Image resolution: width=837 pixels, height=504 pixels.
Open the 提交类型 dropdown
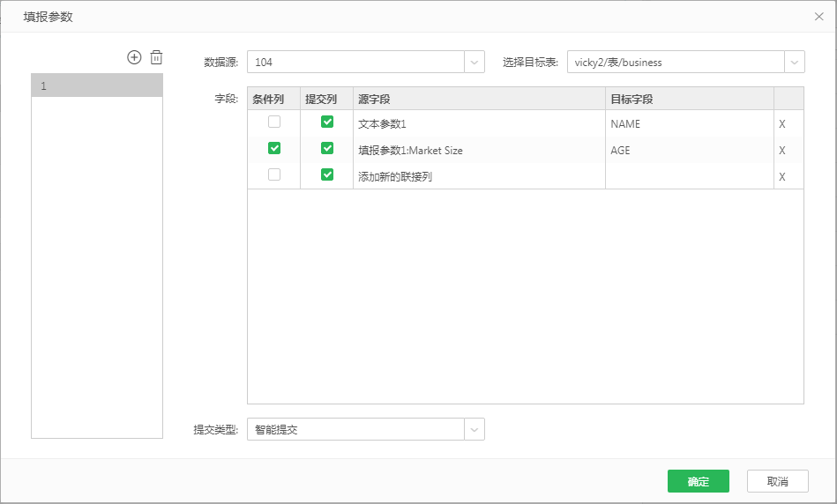click(x=475, y=429)
